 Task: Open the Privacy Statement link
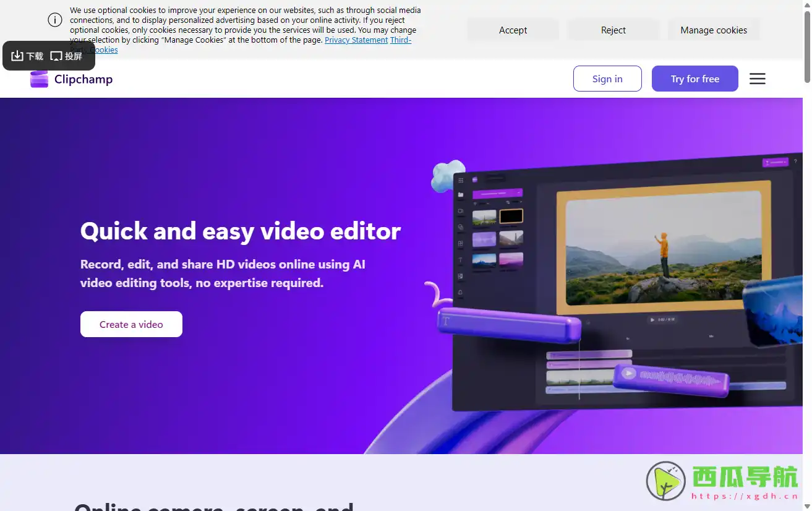[356, 40]
